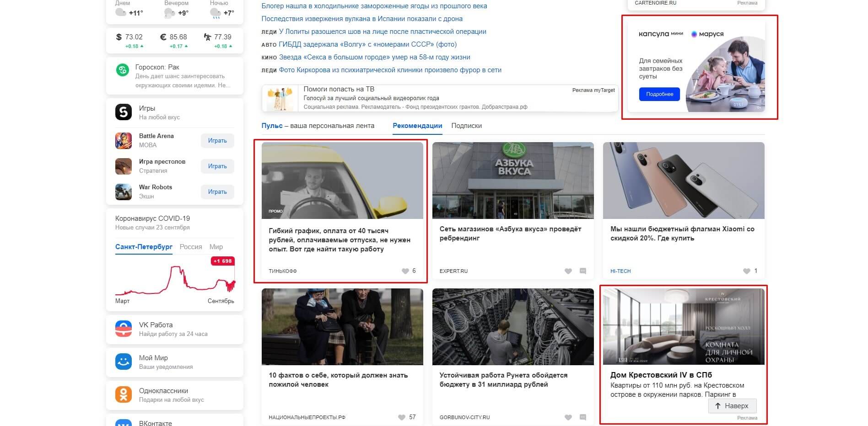The height and width of the screenshot is (426, 868).
Task: Click the Игры section logo icon
Action: (124, 112)
